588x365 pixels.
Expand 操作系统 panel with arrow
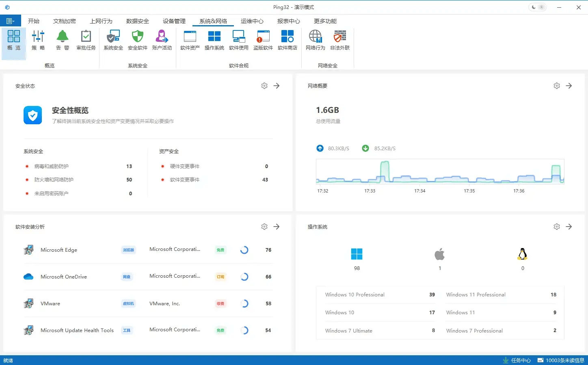[569, 227]
